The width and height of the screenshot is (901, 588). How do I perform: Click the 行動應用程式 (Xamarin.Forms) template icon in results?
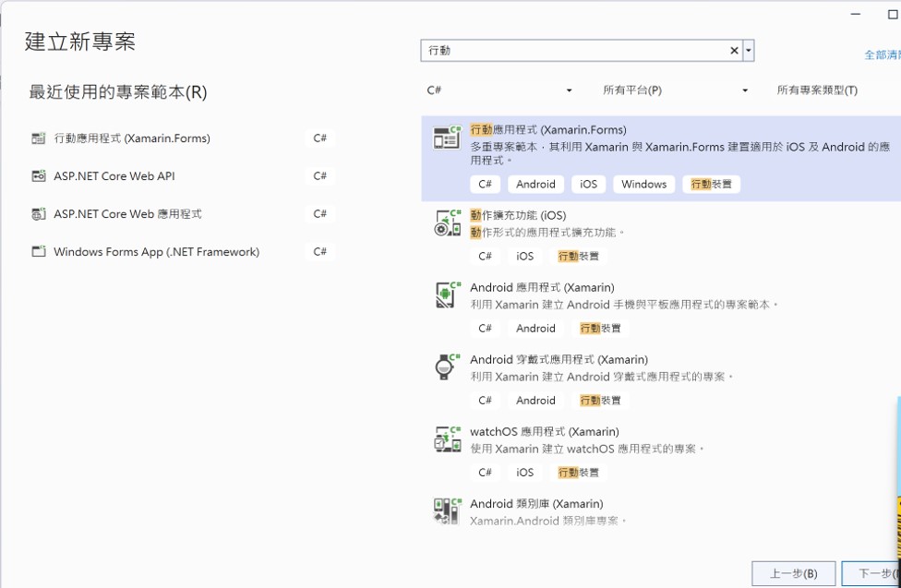pyautogui.click(x=447, y=138)
